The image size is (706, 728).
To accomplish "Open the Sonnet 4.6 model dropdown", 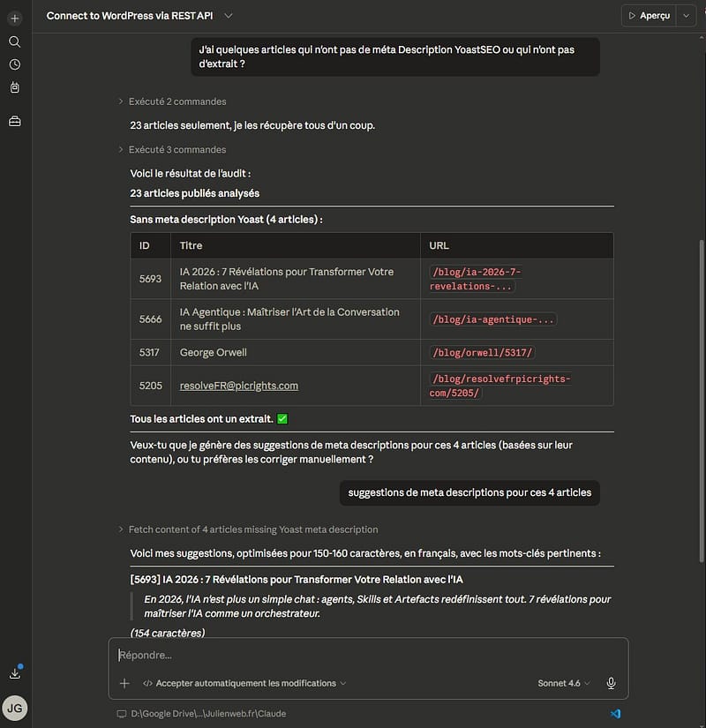I will coord(563,683).
